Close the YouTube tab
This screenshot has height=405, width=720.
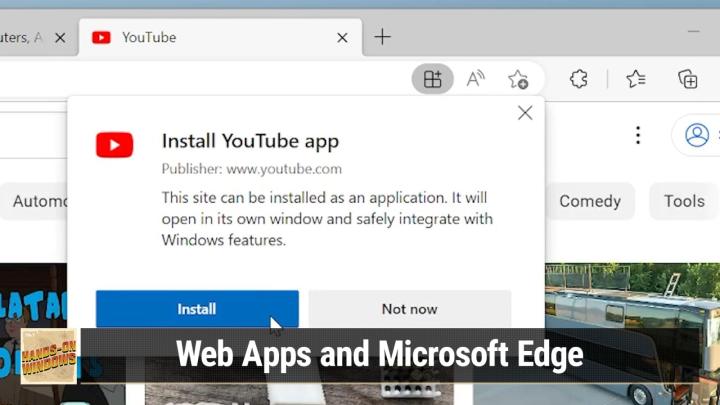pyautogui.click(x=342, y=38)
